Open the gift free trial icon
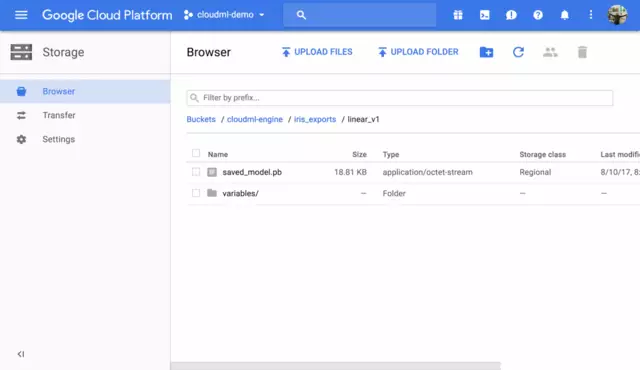 458,15
